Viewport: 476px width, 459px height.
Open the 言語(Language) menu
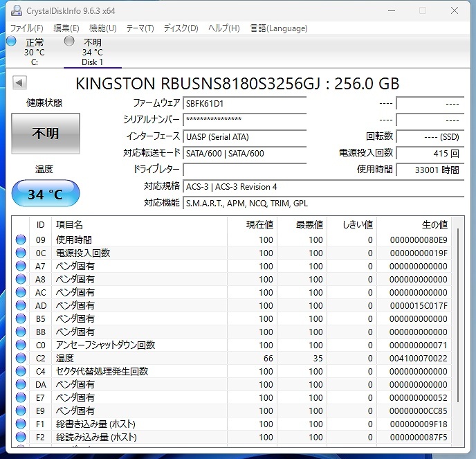point(279,28)
